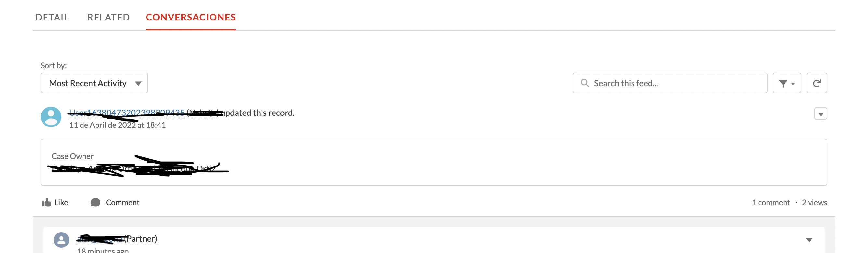Click the Like button label
This screenshot has width=868, height=253.
[x=61, y=202]
